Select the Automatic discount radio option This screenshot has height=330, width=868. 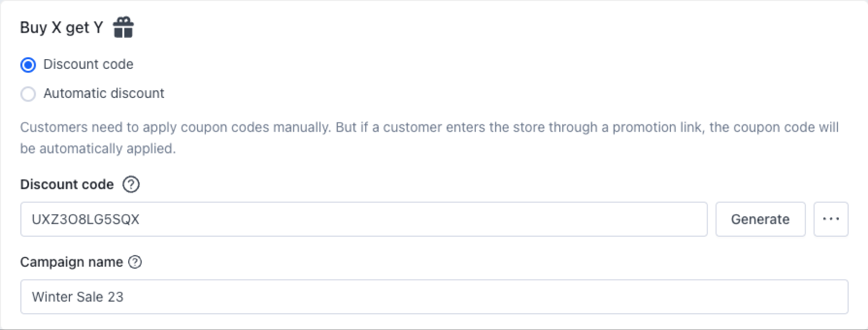pos(28,94)
